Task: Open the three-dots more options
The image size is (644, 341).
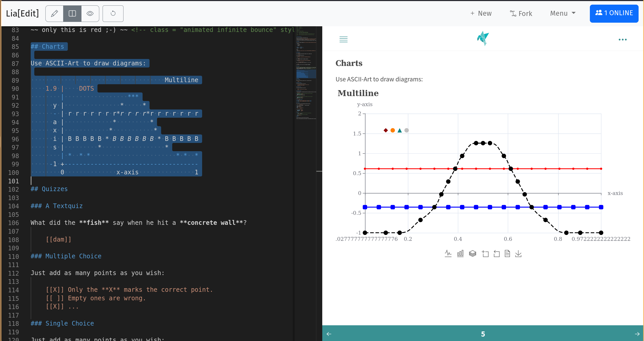Action: pos(623,40)
